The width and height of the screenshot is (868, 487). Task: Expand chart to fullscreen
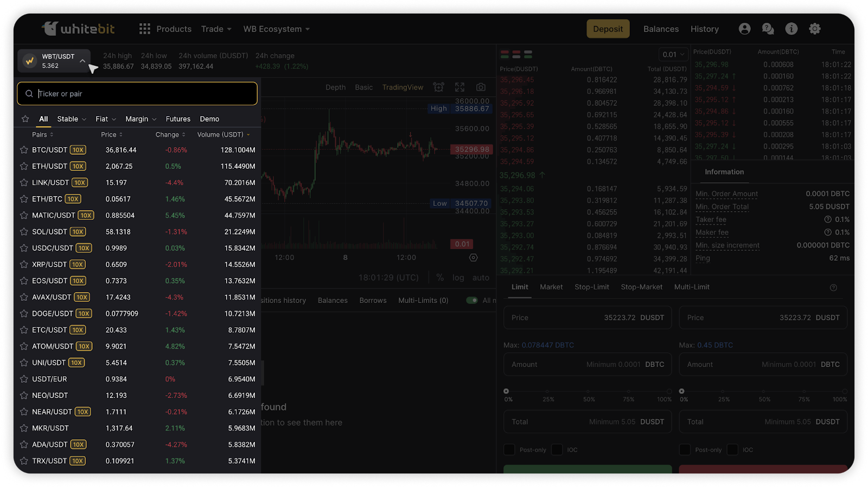click(459, 87)
